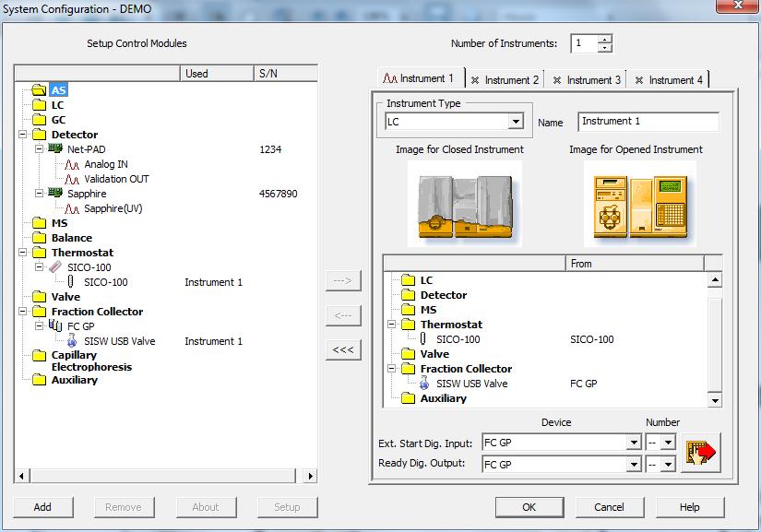Click the Valve folder icon in left tree

[x=39, y=297]
